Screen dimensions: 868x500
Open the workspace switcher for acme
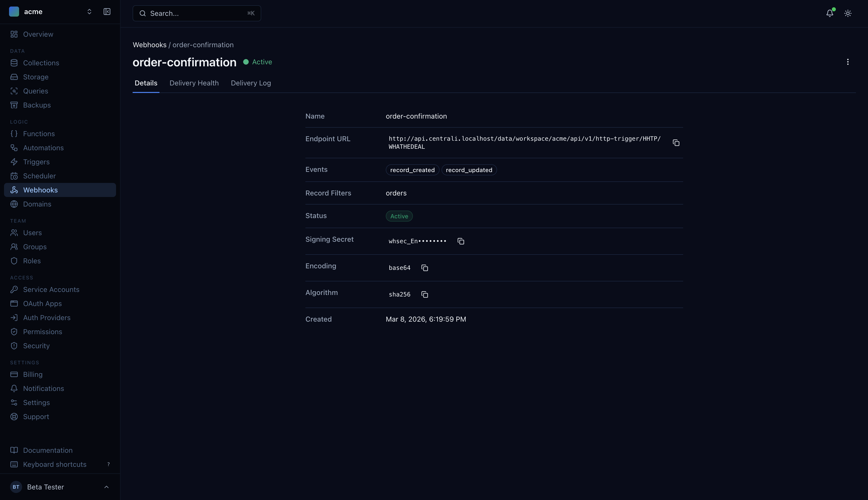point(89,11)
